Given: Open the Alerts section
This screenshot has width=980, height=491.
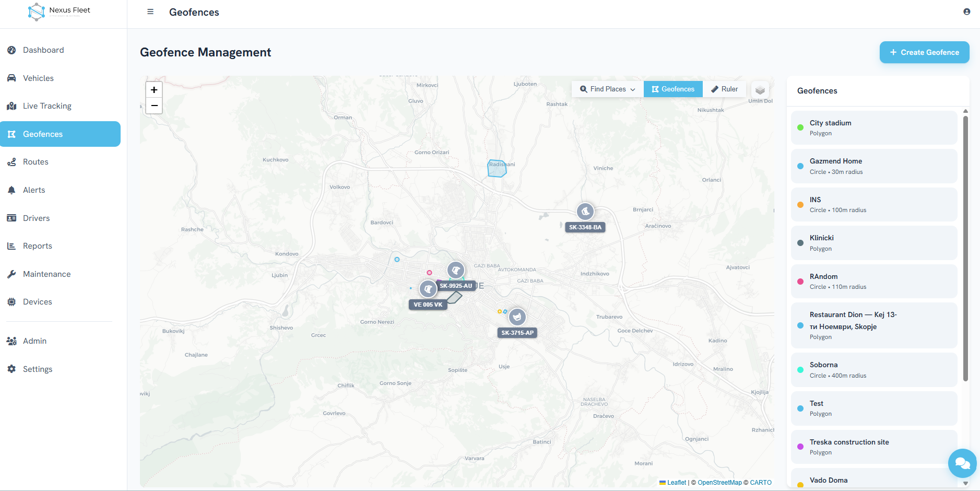Looking at the screenshot, I should pyautogui.click(x=60, y=190).
